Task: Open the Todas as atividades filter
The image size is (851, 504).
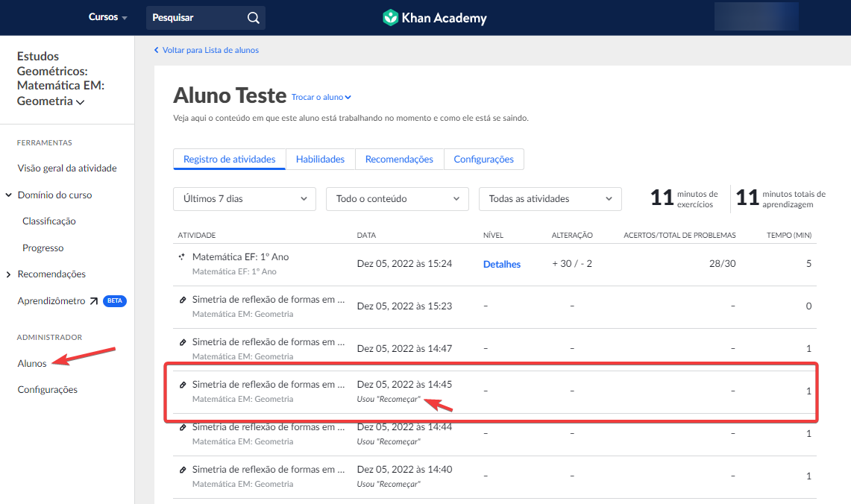Action: (x=550, y=199)
